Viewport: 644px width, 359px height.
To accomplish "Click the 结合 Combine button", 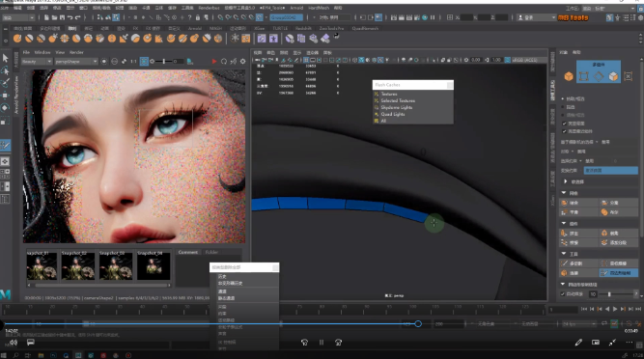I will point(579,203).
